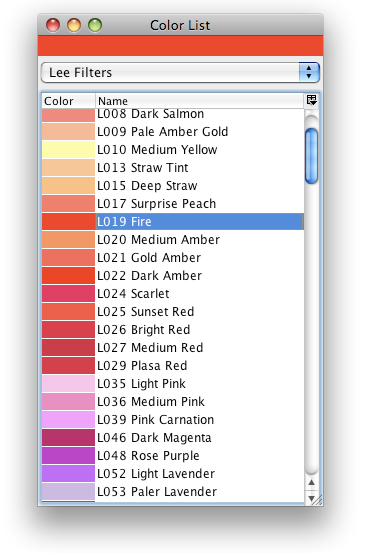Click the Dark Magenta color swatch
This screenshot has width=375, height=553.
[68, 437]
